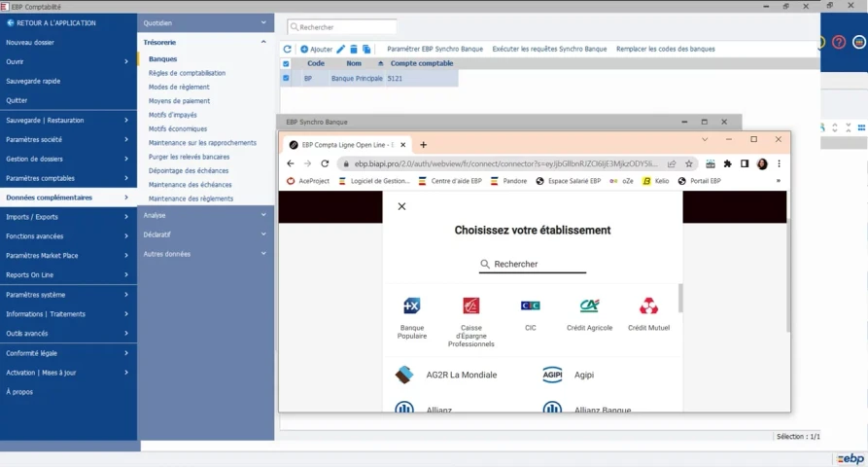Expand Sauvegarde | Restauration submenu
This screenshot has width=868, height=467.
pos(68,121)
